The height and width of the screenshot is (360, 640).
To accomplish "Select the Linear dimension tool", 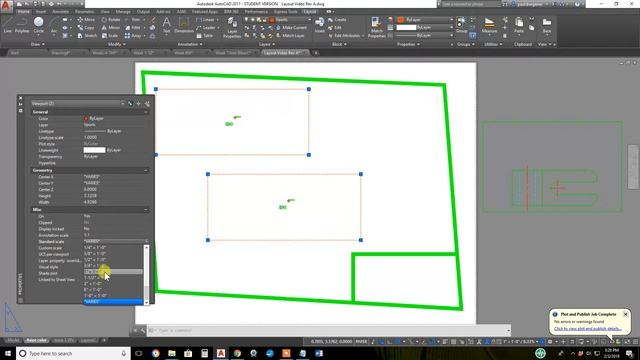I will [206, 20].
